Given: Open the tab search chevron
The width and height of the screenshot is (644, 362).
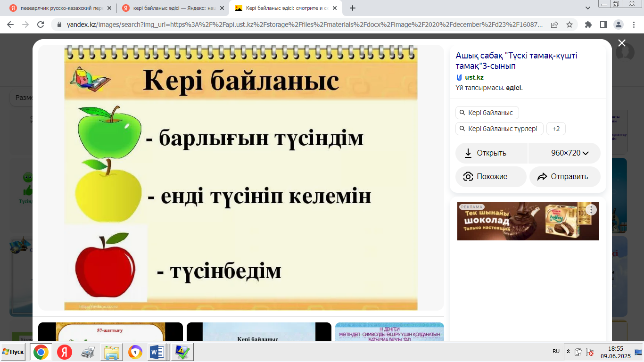Looking at the screenshot, I should click(x=587, y=8).
